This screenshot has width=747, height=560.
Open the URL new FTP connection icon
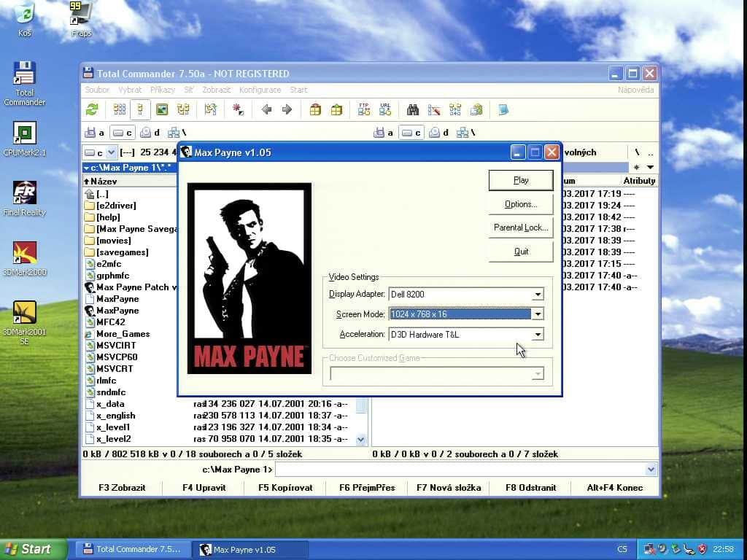385,110
